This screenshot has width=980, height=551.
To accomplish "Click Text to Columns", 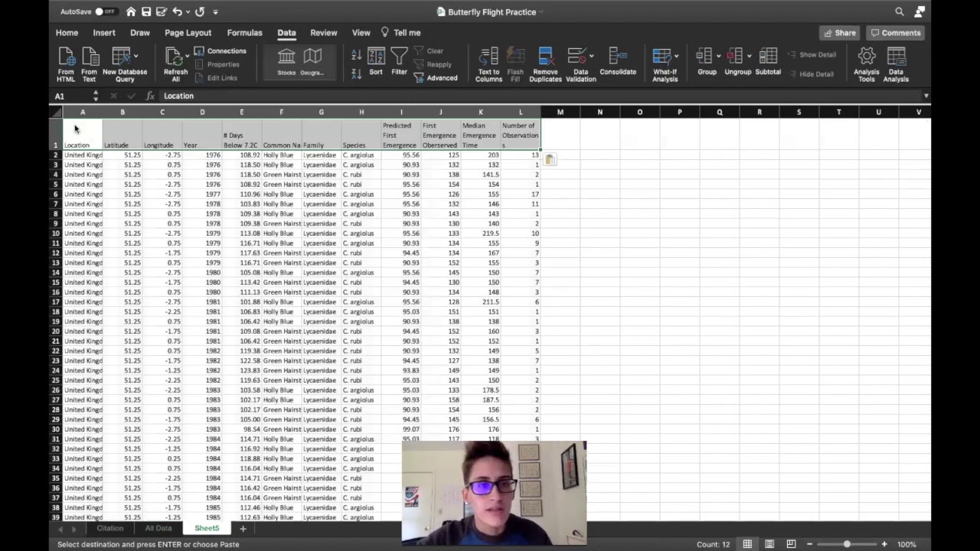I will pyautogui.click(x=488, y=64).
